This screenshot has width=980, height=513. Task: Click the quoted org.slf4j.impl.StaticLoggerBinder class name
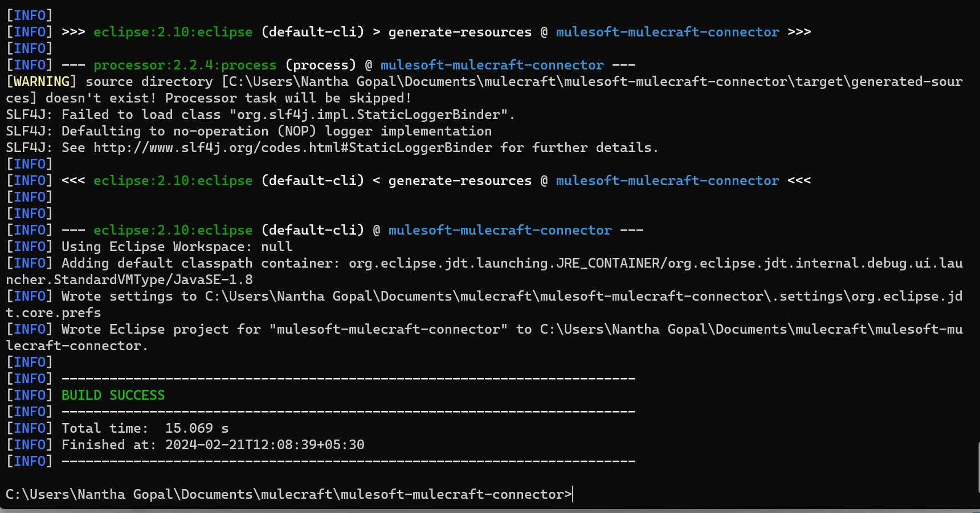click(x=368, y=115)
